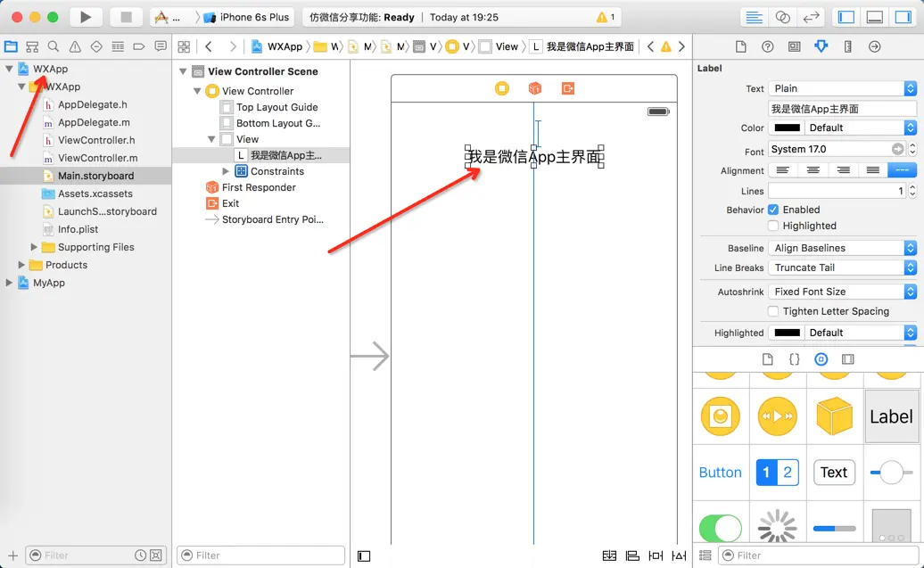This screenshot has width=924, height=568.
Task: Open the symbol navigator tab
Action: pos(32,46)
